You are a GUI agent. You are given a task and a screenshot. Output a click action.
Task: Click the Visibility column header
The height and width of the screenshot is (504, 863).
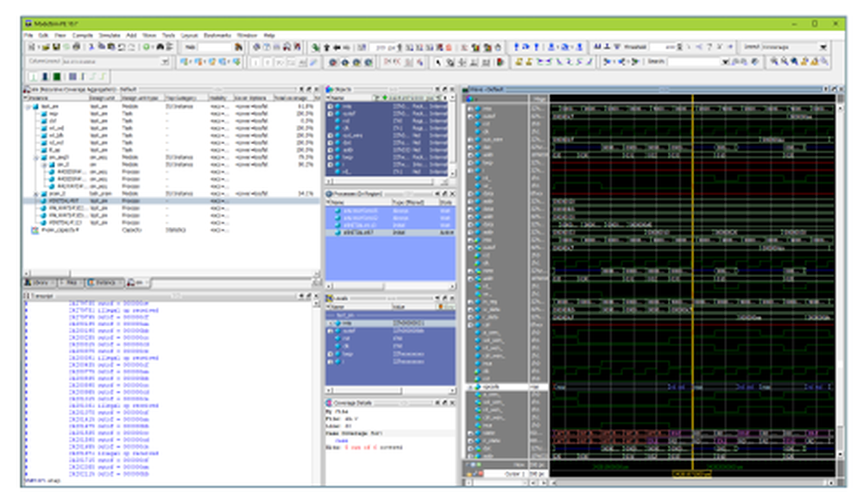point(222,98)
